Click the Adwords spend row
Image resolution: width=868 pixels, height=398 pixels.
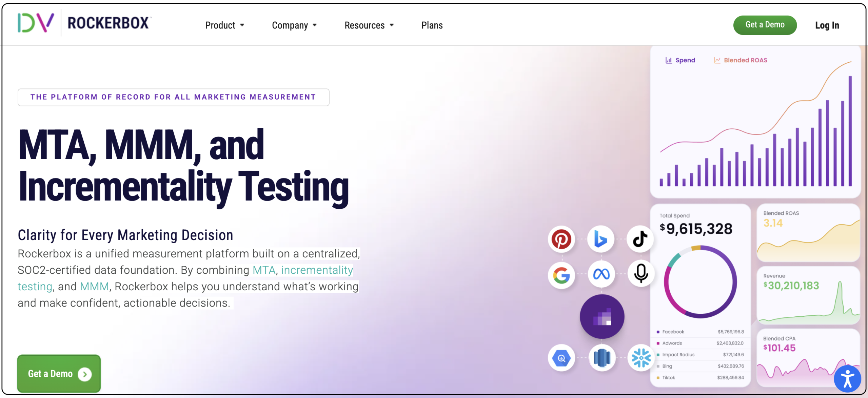point(701,343)
